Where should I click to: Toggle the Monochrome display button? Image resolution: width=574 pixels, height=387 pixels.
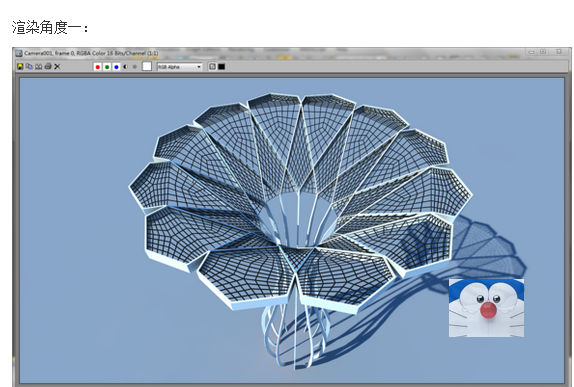pyautogui.click(x=135, y=67)
